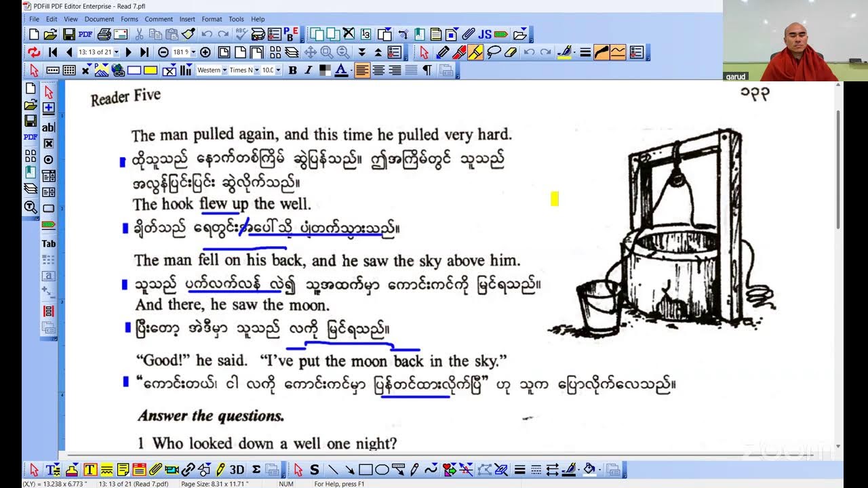The height and width of the screenshot is (488, 868).
Task: Select the Eraser tool
Action: (511, 52)
